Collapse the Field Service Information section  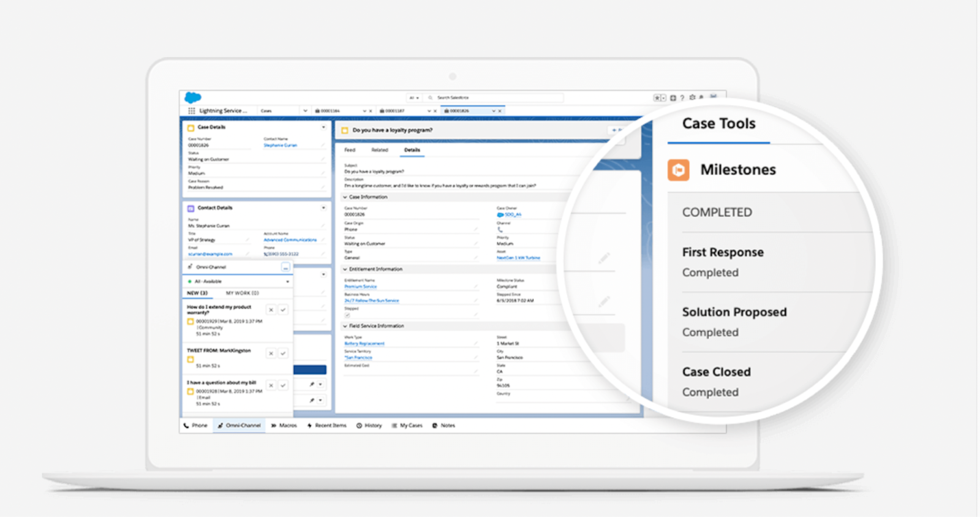[345, 326]
